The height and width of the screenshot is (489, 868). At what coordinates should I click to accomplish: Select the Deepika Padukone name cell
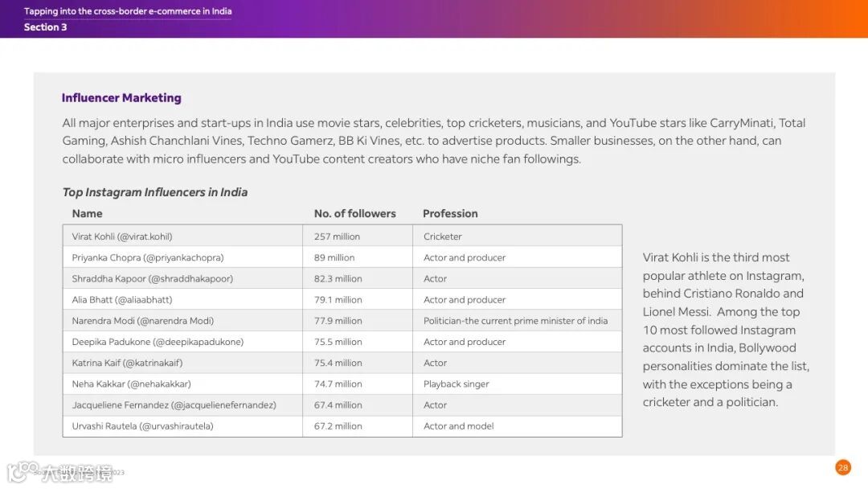click(x=158, y=342)
